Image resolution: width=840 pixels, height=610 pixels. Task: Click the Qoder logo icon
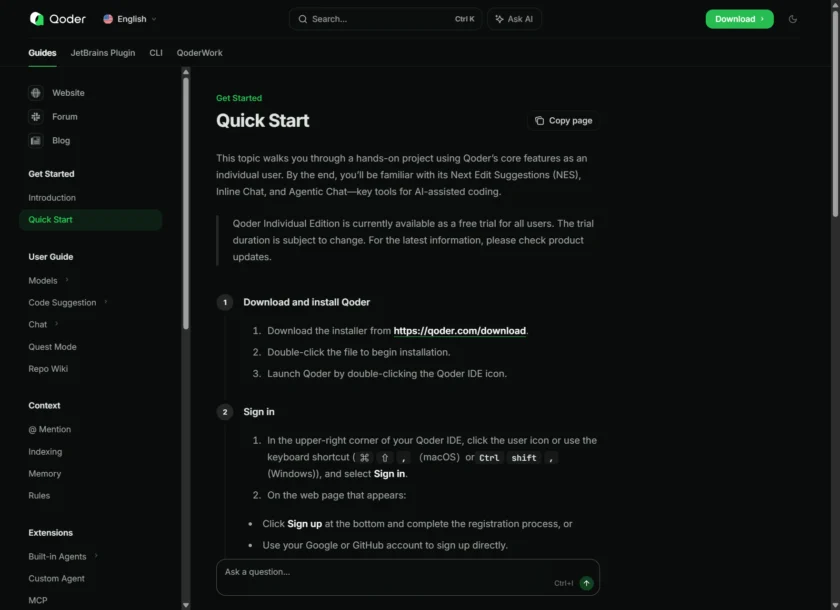pos(37,19)
